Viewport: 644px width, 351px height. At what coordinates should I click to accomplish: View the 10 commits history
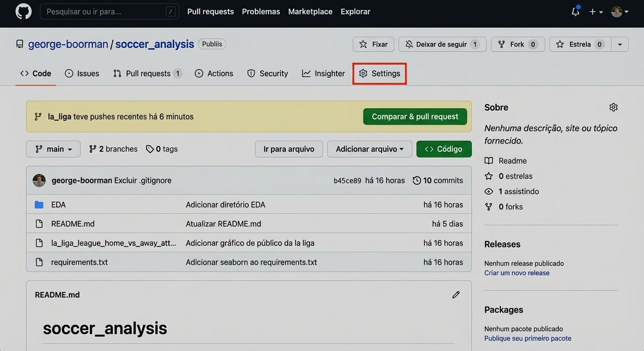[x=438, y=181]
